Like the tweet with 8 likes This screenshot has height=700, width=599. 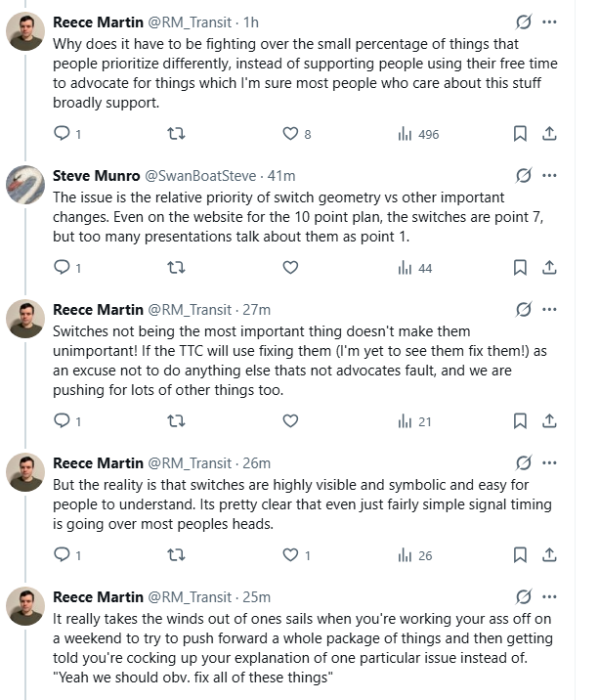click(290, 134)
